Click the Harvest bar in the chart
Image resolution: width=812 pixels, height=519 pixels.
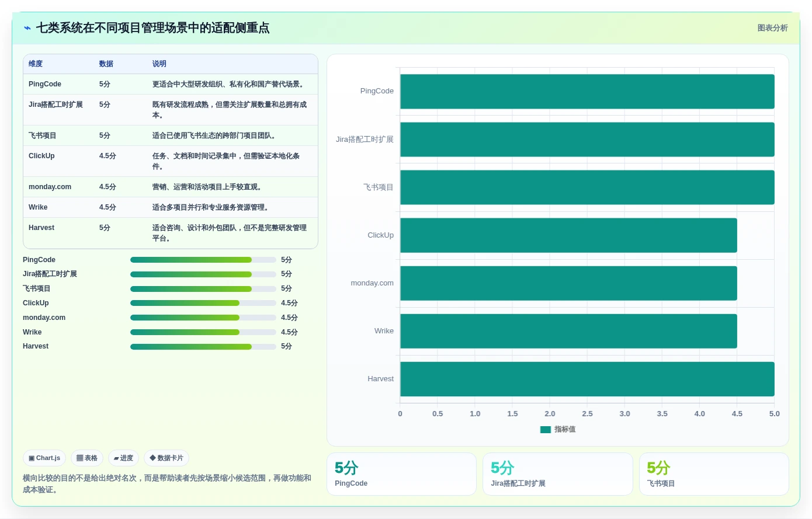(x=587, y=379)
